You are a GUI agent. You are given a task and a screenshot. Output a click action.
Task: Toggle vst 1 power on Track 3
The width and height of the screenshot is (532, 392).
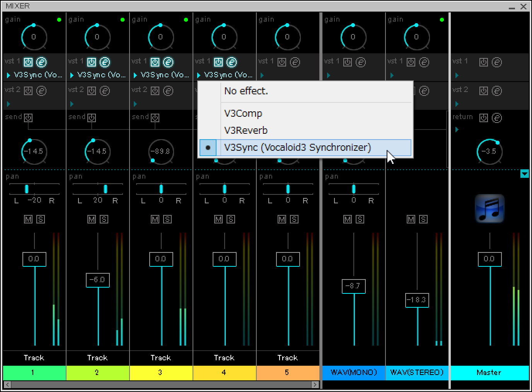pos(155,62)
